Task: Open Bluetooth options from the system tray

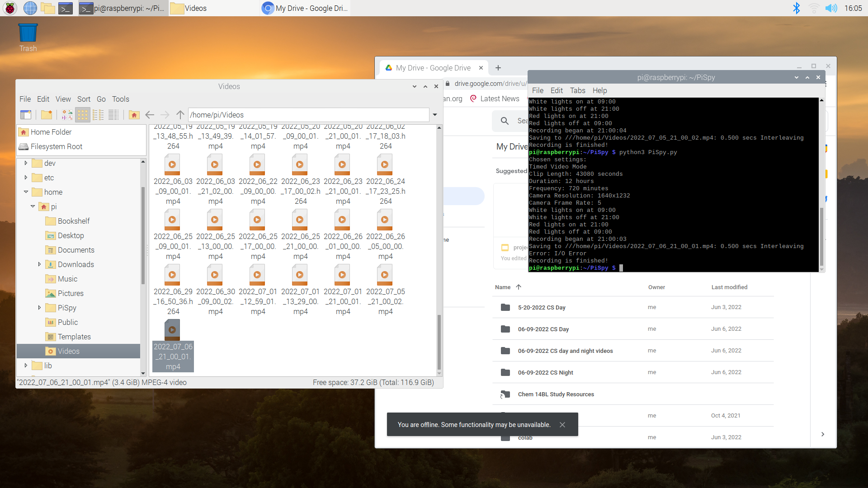Action: [796, 8]
